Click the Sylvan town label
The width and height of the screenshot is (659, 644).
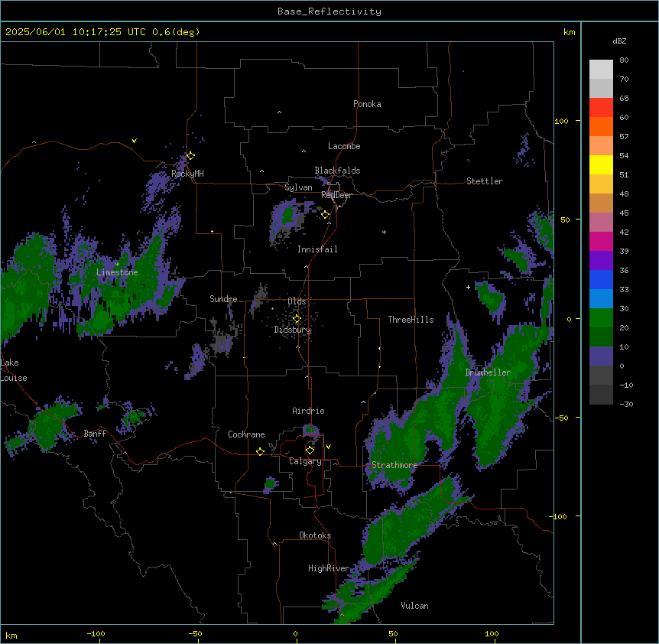298,187
